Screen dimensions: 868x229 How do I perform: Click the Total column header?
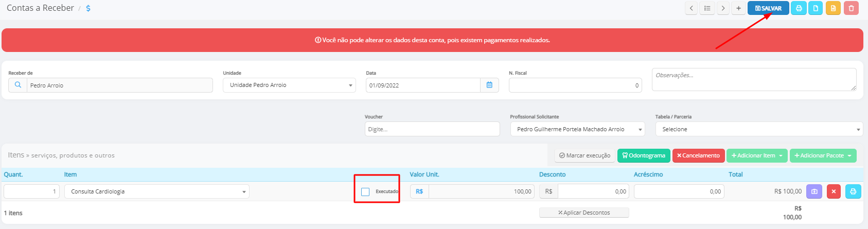[x=736, y=174]
